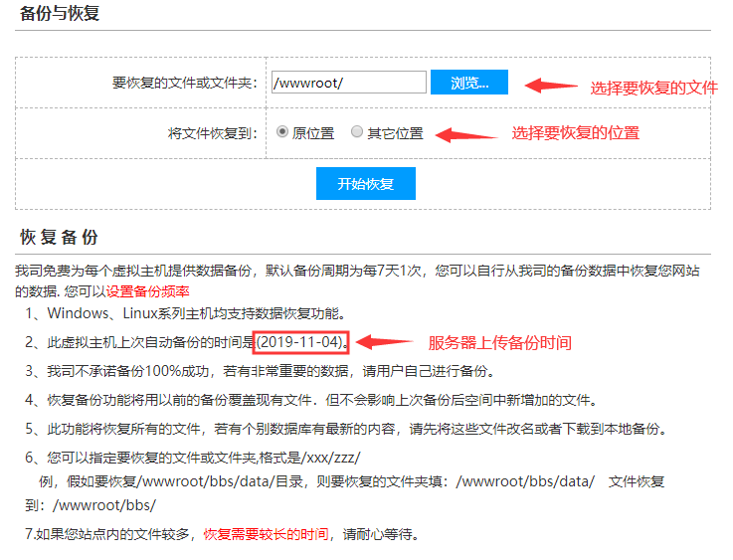Choose the 其它位置 radio option
The image size is (733, 560).
(357, 131)
